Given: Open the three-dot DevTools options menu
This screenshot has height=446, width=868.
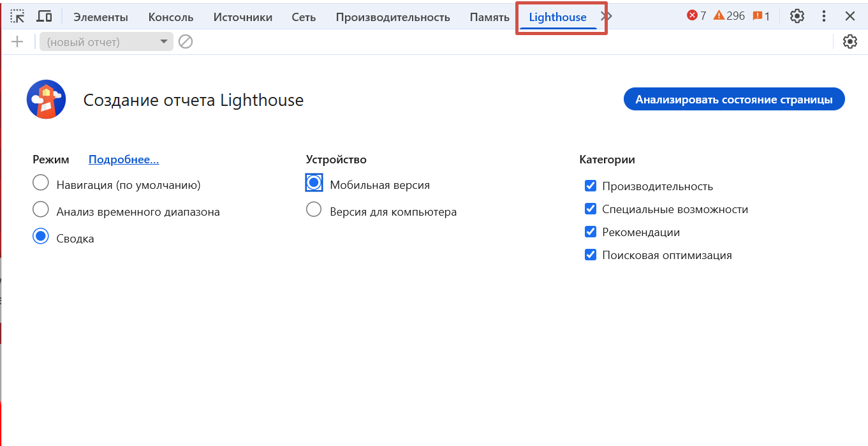Looking at the screenshot, I should pyautogui.click(x=824, y=17).
